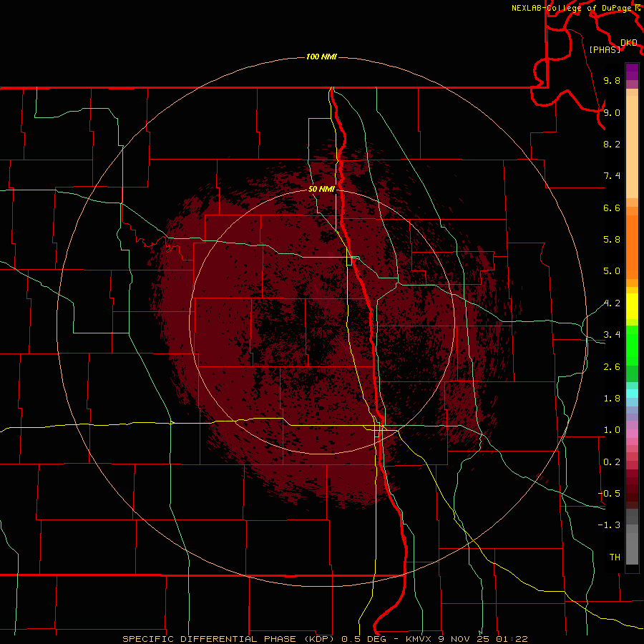Select the bright green band of the color scale
644x644 pixels.
[632, 346]
